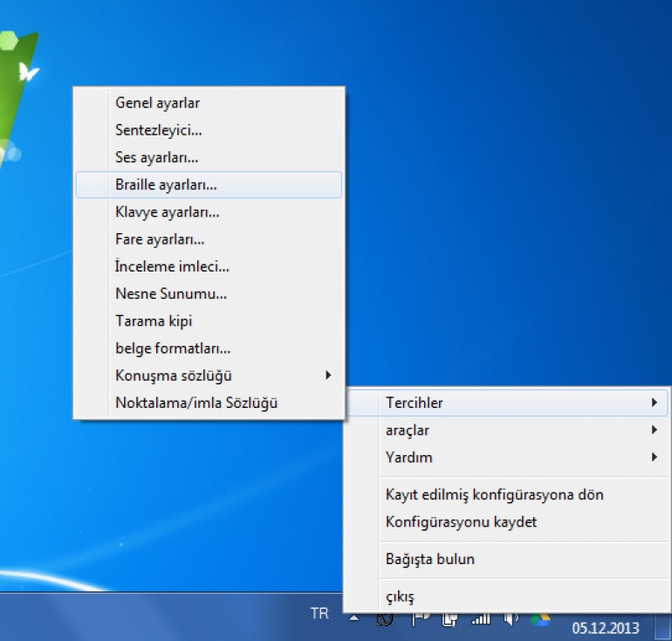Viewport: 672px width, 641px height.
Task: Choose Konfigürasyonu kaydet
Action: (x=507, y=522)
